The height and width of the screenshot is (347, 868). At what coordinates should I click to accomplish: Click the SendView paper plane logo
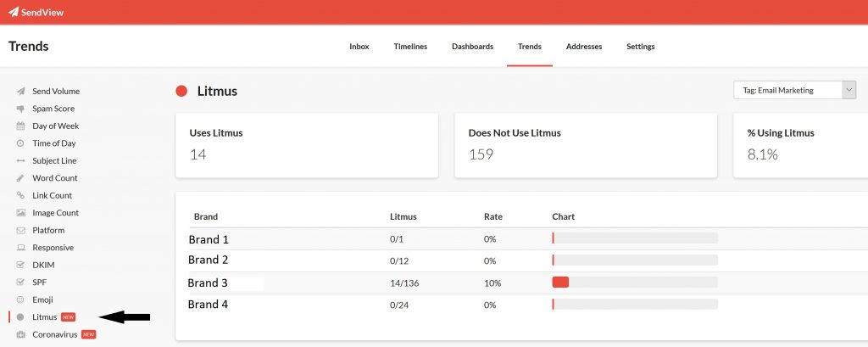(14, 12)
